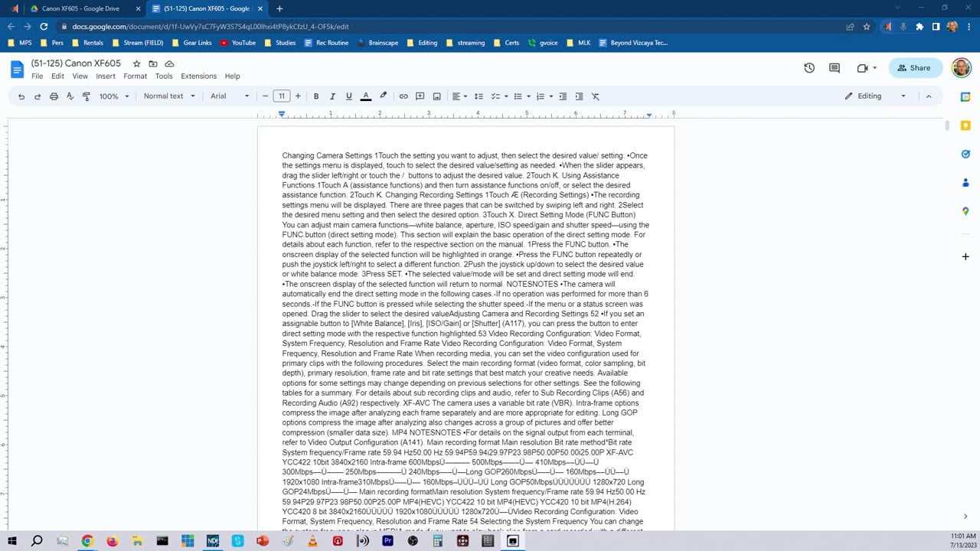
Task: Open the video call options dropdown
Action: coord(875,68)
